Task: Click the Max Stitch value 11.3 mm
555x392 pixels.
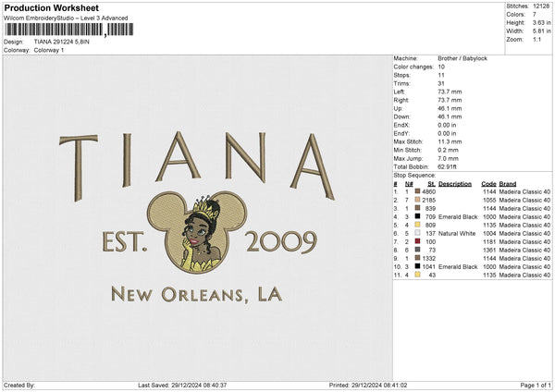Action: (x=450, y=141)
